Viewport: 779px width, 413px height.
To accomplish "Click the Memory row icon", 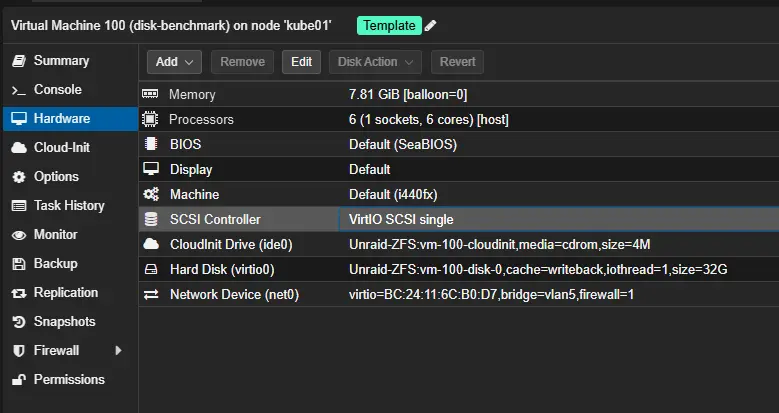I will [x=151, y=94].
